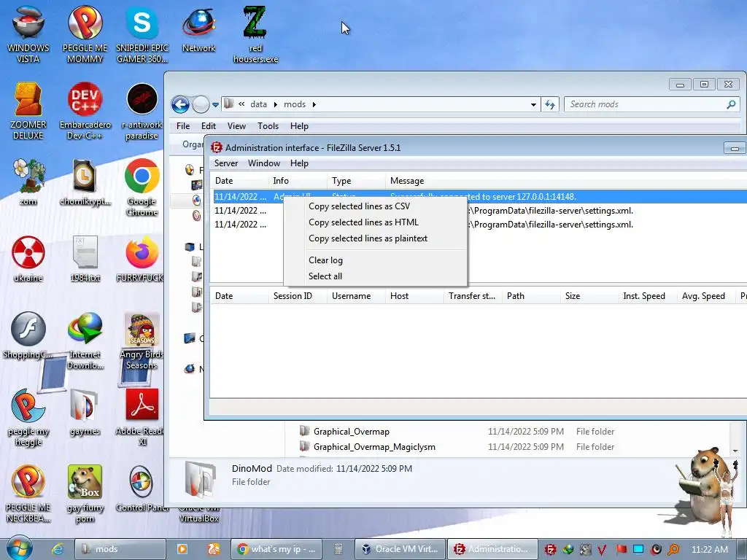Open the Explorer View menu
The image size is (747, 560).
tap(236, 125)
